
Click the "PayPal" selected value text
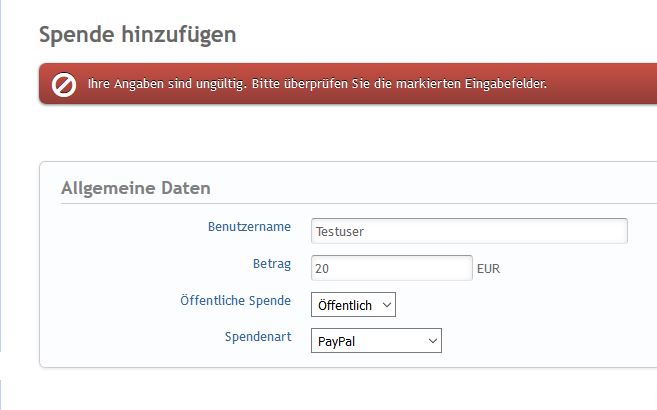(336, 341)
